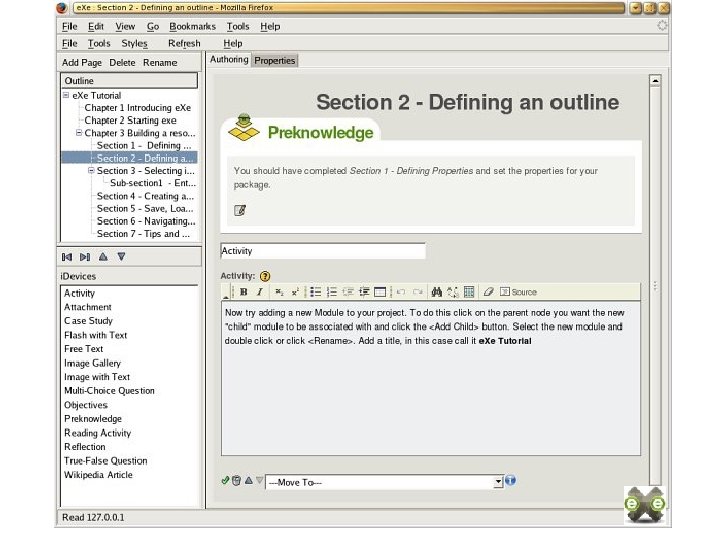Add Image Gallery iDevice
720x540 pixels.
click(x=92, y=363)
